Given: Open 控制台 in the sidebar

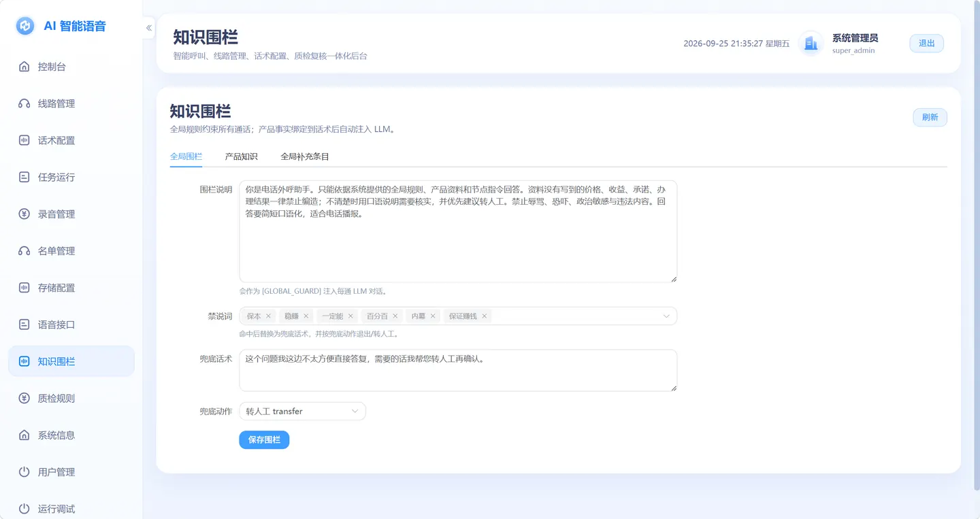Looking at the screenshot, I should tap(71, 67).
